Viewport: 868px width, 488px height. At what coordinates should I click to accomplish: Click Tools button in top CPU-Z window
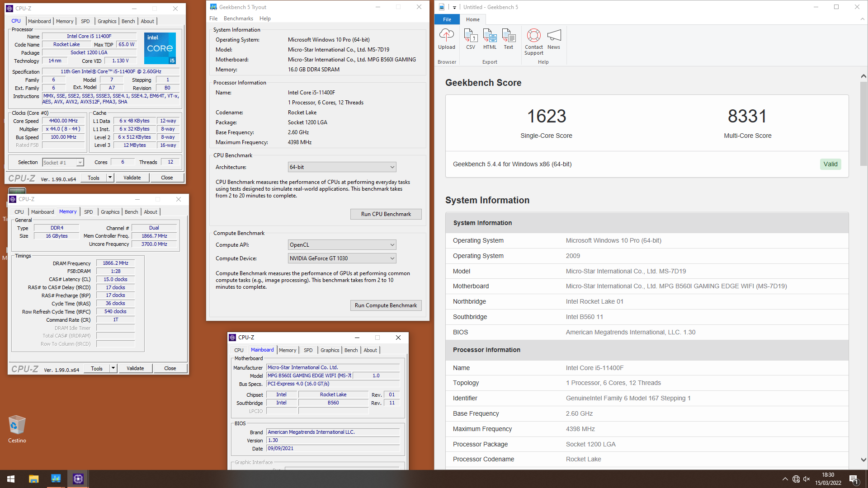point(94,178)
